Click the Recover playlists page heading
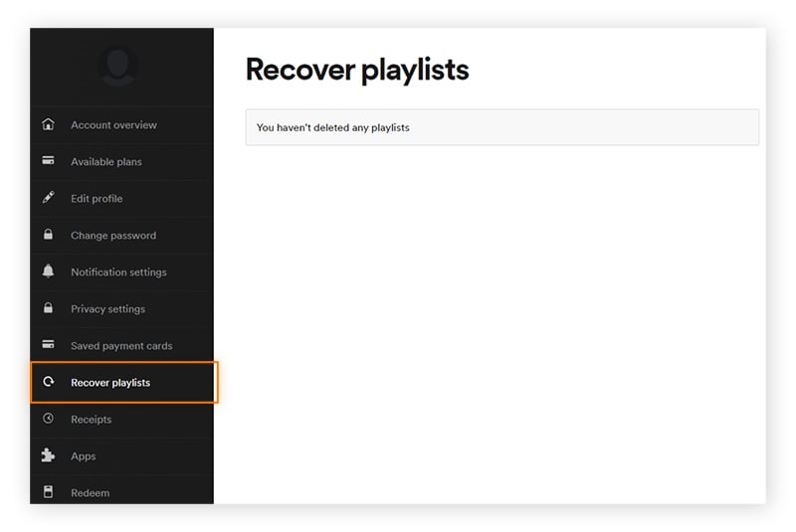Image resolution: width=796 pixels, height=532 pixels. [357, 70]
